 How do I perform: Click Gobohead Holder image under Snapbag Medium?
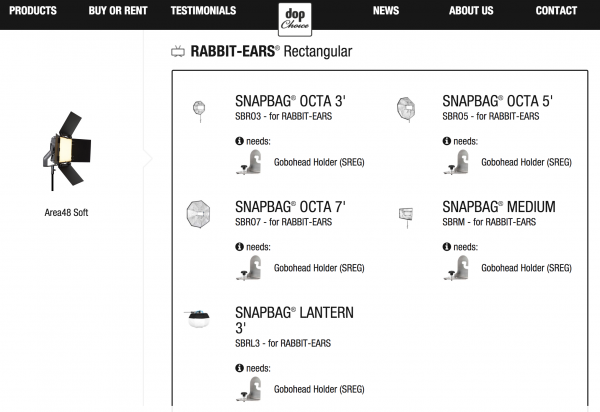[x=458, y=267]
